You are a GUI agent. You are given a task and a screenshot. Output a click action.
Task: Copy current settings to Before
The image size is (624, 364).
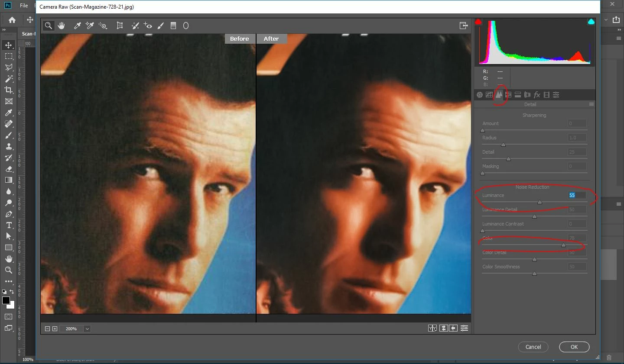click(453, 329)
